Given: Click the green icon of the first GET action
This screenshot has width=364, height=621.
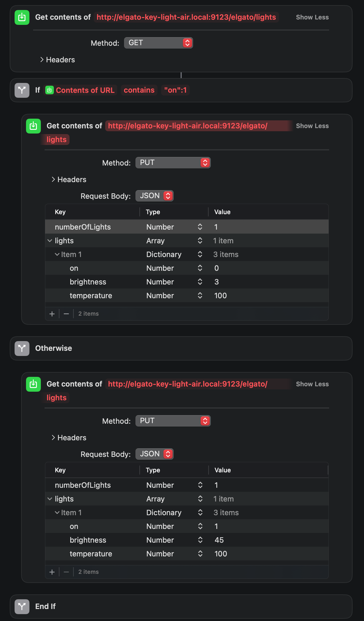Looking at the screenshot, I should tap(22, 17).
